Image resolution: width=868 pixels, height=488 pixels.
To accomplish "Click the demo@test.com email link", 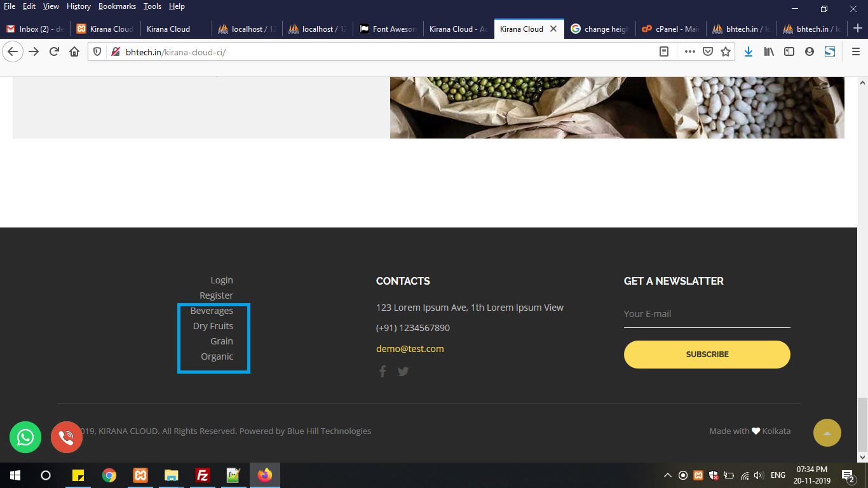I will 410,349.
